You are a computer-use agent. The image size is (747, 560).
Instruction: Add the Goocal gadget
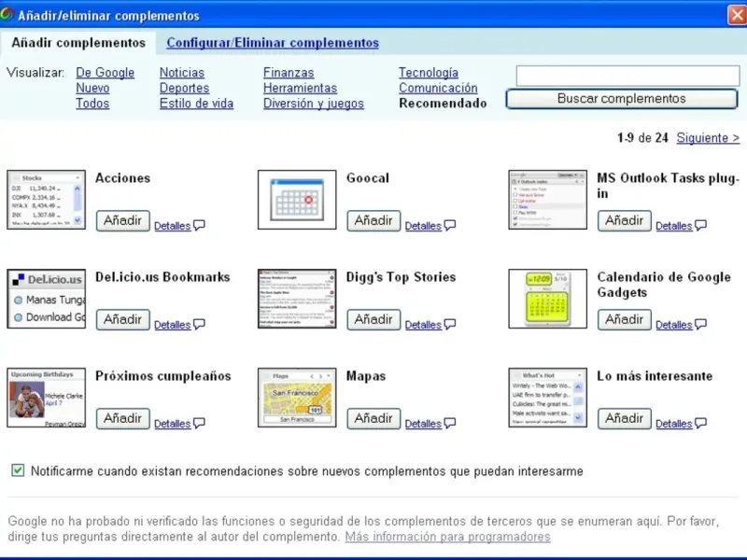pos(373,221)
